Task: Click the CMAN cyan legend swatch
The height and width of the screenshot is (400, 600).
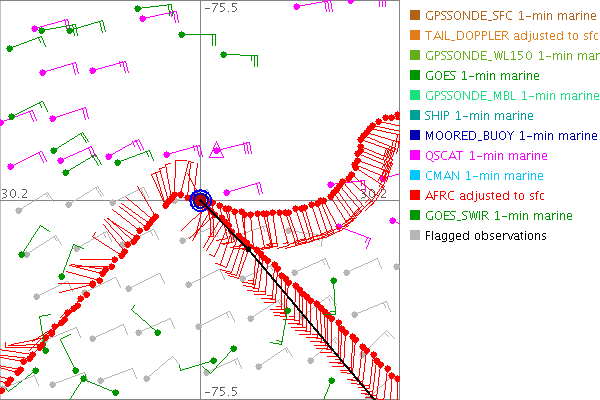Action: point(414,176)
